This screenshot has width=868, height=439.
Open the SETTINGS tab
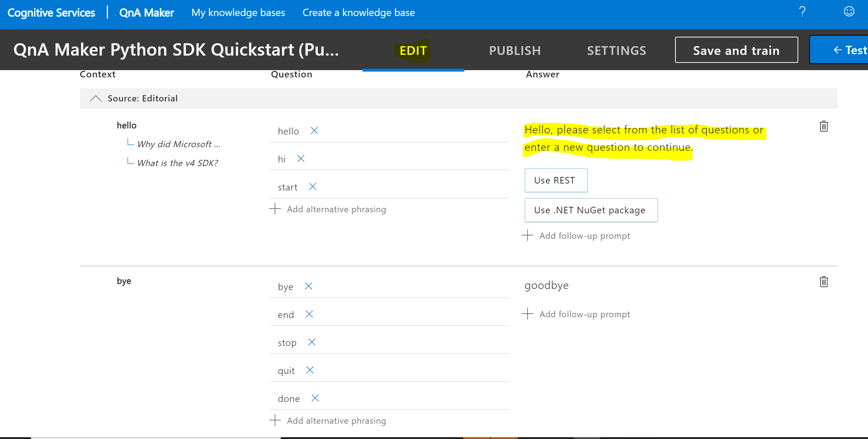pyautogui.click(x=617, y=50)
